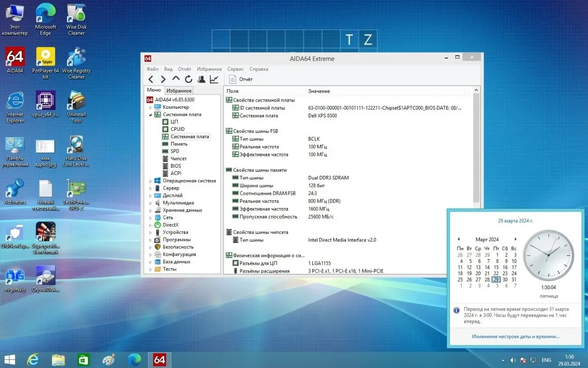The width and height of the screenshot is (588, 368).
Task: Switch to the Избранное tab
Action: [x=179, y=91]
